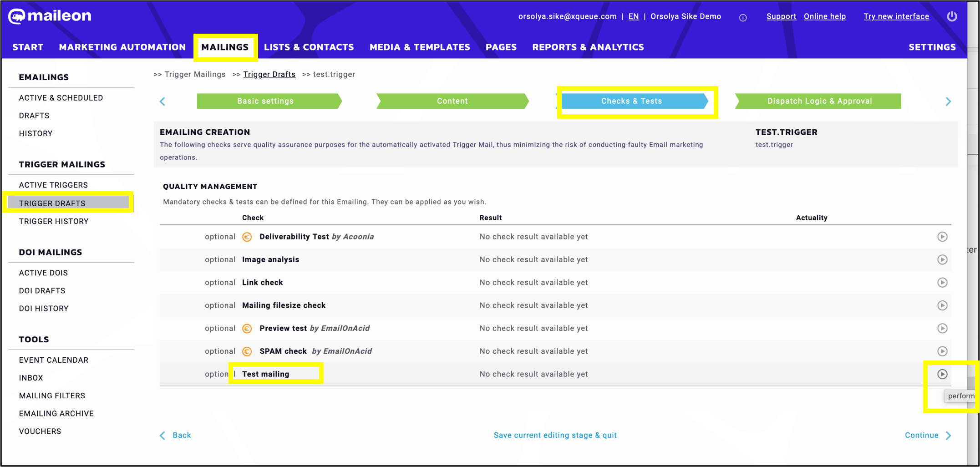Run the Deliverability Test check
The width and height of the screenshot is (980, 467).
[x=942, y=237]
